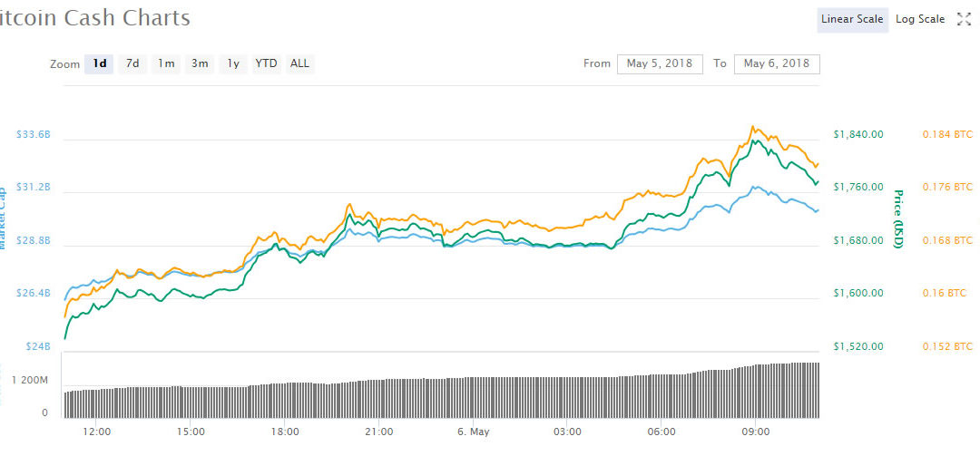The width and height of the screenshot is (980, 456).
Task: Click the 15:00 time axis label
Action: 191,432
